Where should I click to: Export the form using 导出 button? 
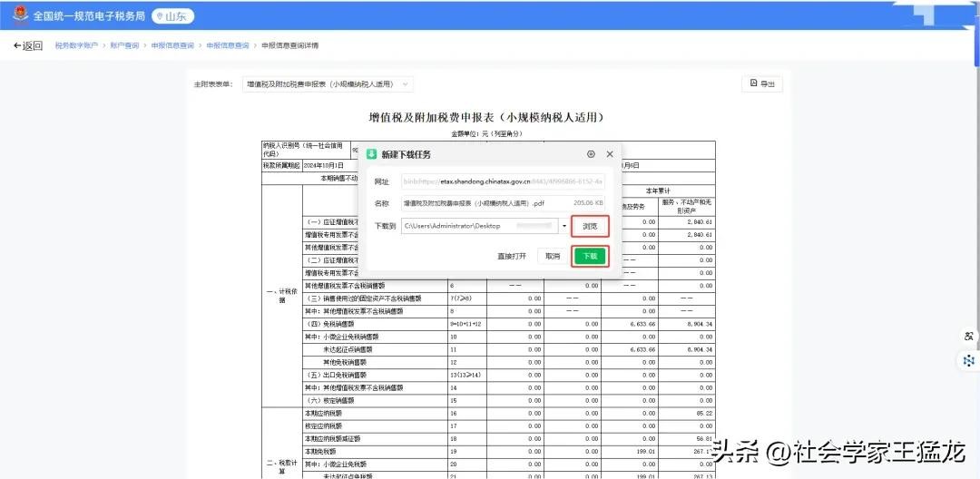click(762, 84)
